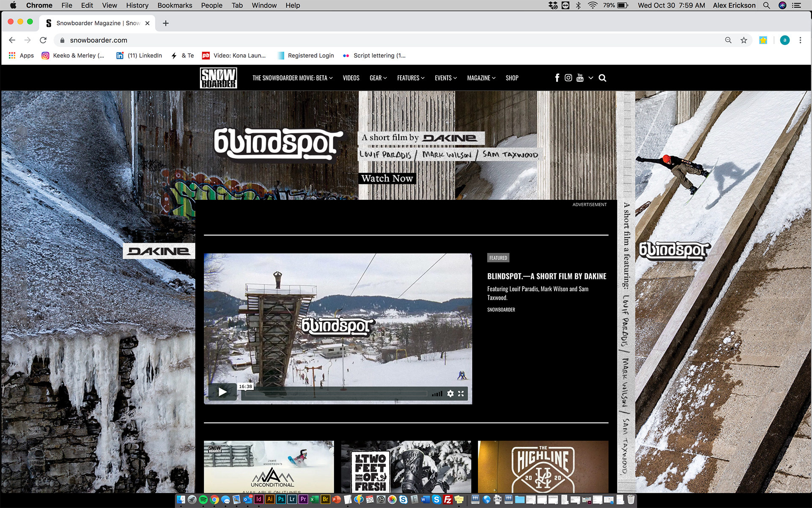Play the Blindspot featured video
Screen dimensions: 812x508
pyautogui.click(x=222, y=392)
